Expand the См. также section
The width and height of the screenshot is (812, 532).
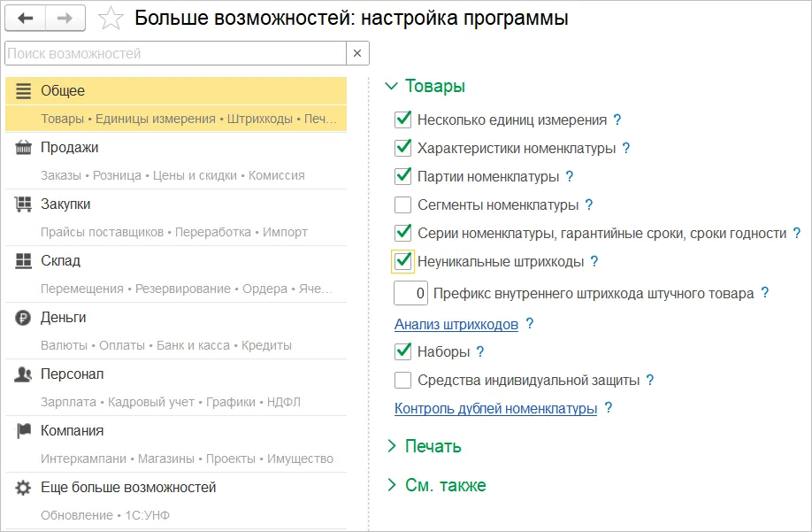coord(392,485)
